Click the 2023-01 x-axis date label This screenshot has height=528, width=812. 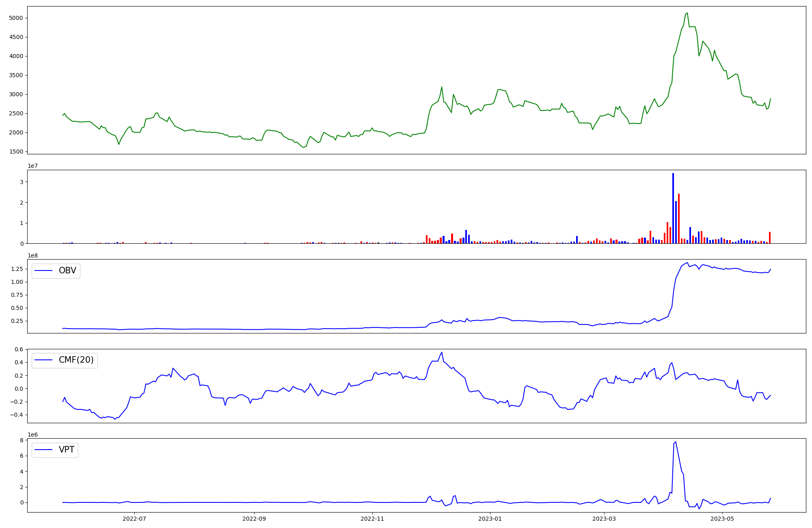pos(490,519)
